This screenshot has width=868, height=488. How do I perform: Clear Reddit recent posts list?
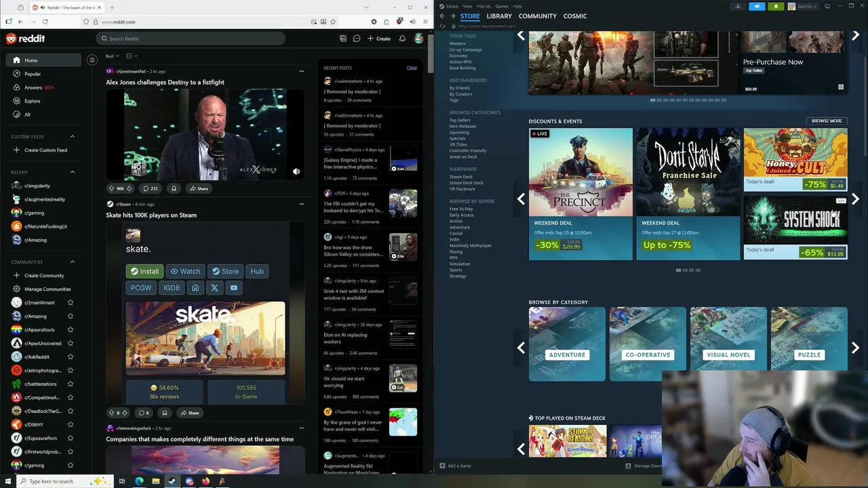412,68
